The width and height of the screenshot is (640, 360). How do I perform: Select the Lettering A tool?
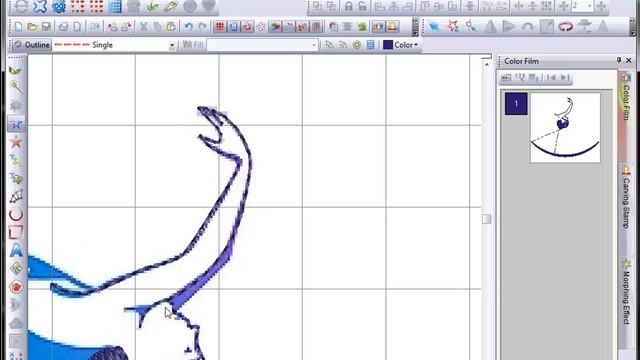16,250
